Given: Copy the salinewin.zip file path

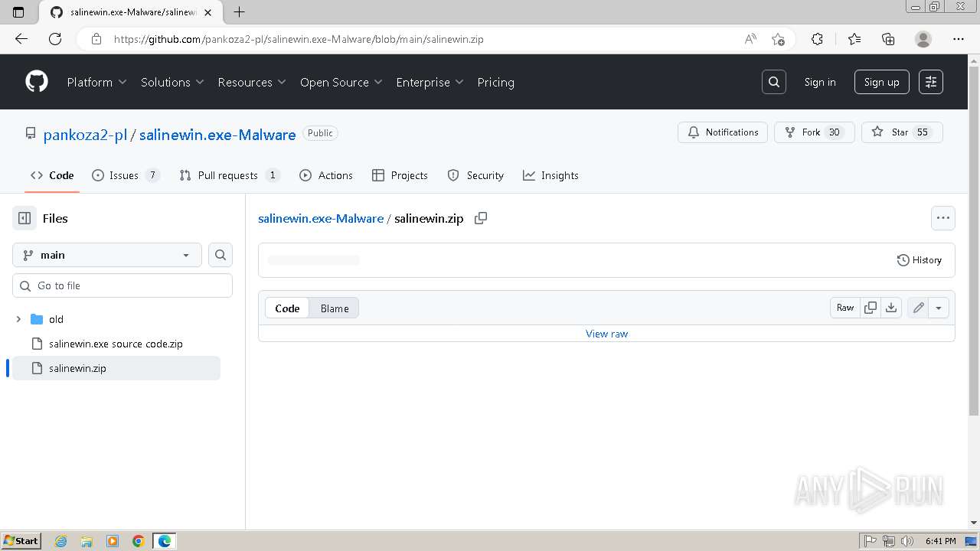Looking at the screenshot, I should point(481,218).
